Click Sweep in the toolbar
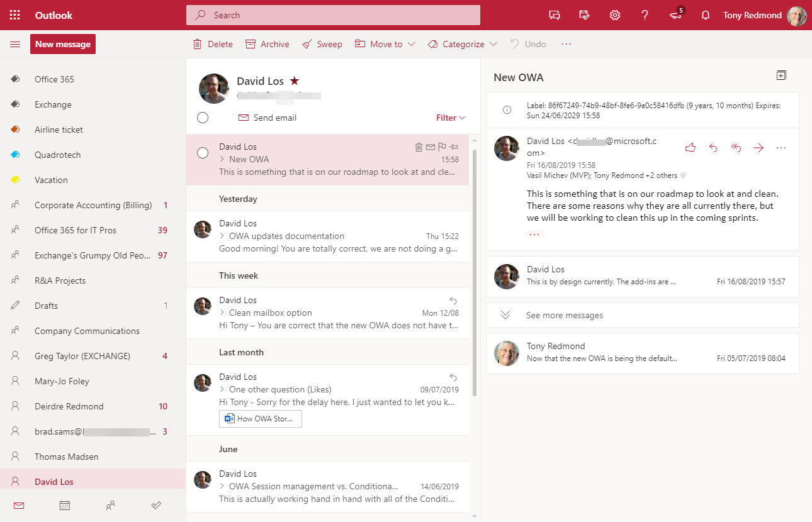The image size is (812, 522). click(322, 44)
